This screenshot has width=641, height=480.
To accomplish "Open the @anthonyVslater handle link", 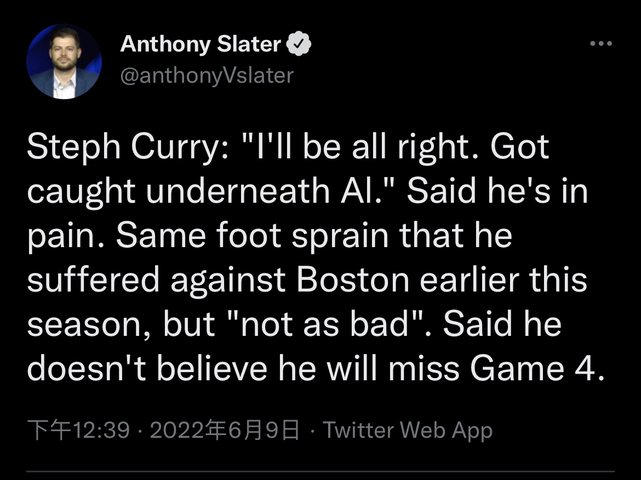I will point(207,74).
